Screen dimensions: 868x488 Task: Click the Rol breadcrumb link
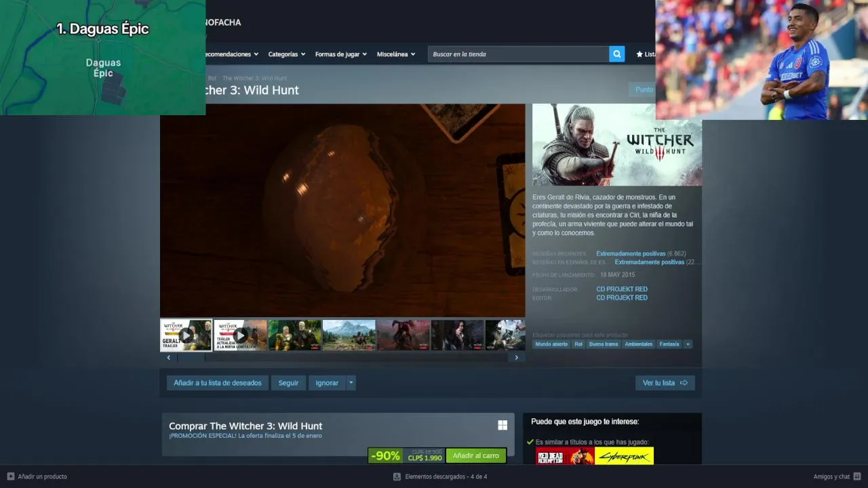[x=212, y=79]
